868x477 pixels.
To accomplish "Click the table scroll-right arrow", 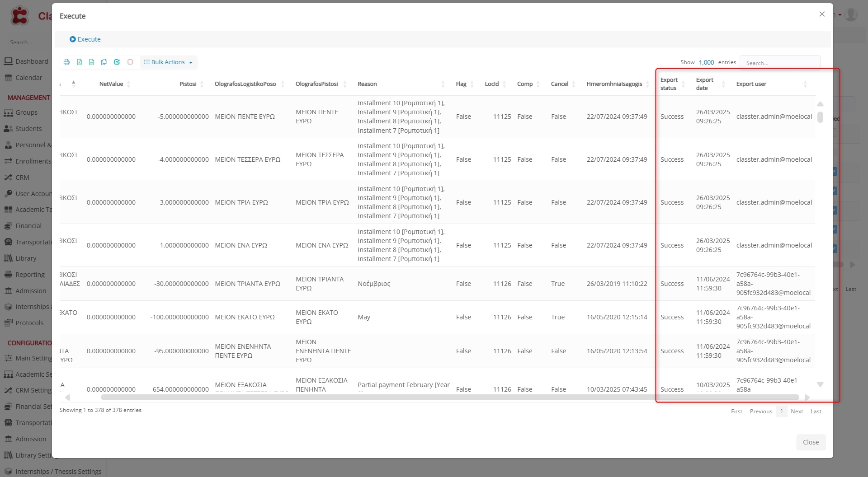I will pos(807,397).
